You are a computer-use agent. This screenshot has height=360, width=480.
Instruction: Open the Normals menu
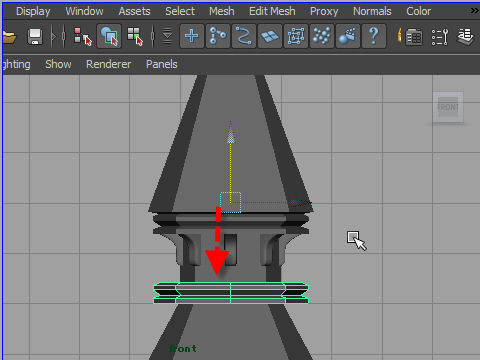372,11
